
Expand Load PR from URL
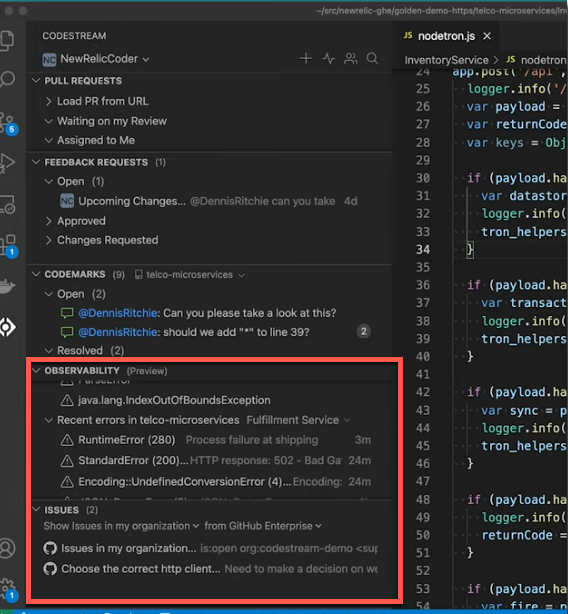(49, 101)
